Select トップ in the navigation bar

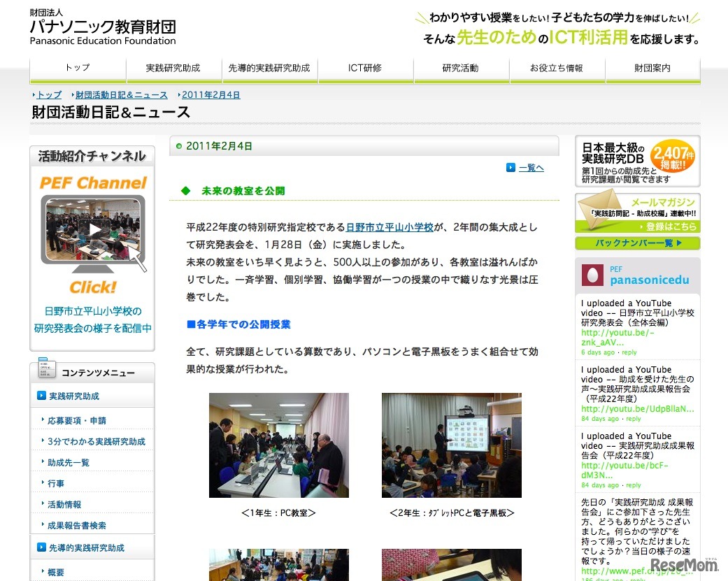[x=77, y=68]
